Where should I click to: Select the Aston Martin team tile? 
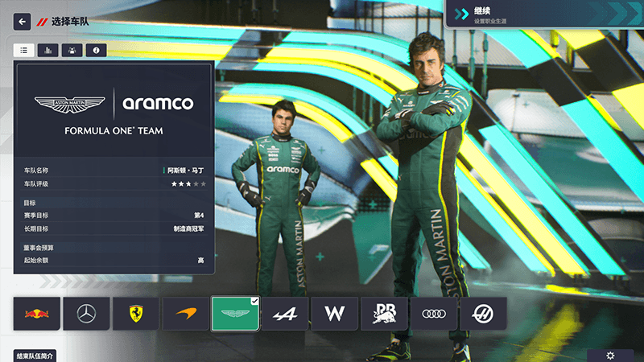coord(235,314)
